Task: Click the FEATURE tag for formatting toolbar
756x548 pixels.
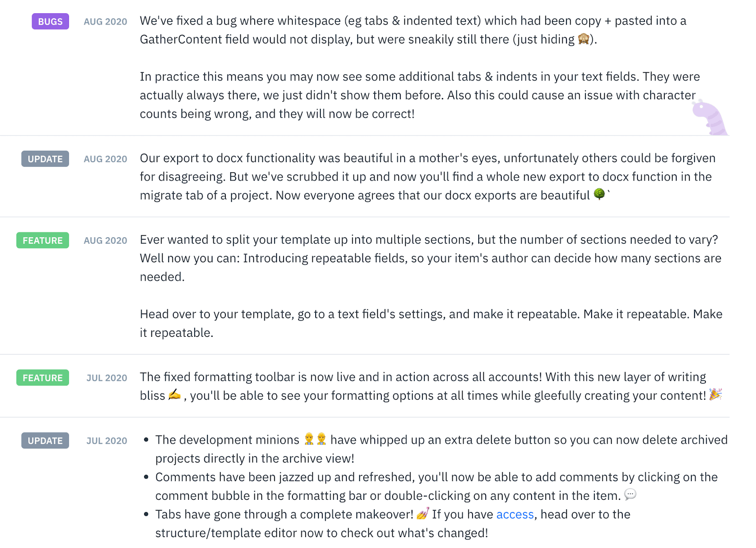Action: (43, 378)
